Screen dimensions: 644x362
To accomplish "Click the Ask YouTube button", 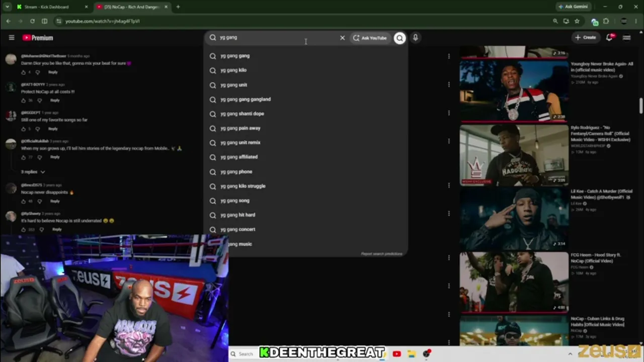I will pos(370,38).
